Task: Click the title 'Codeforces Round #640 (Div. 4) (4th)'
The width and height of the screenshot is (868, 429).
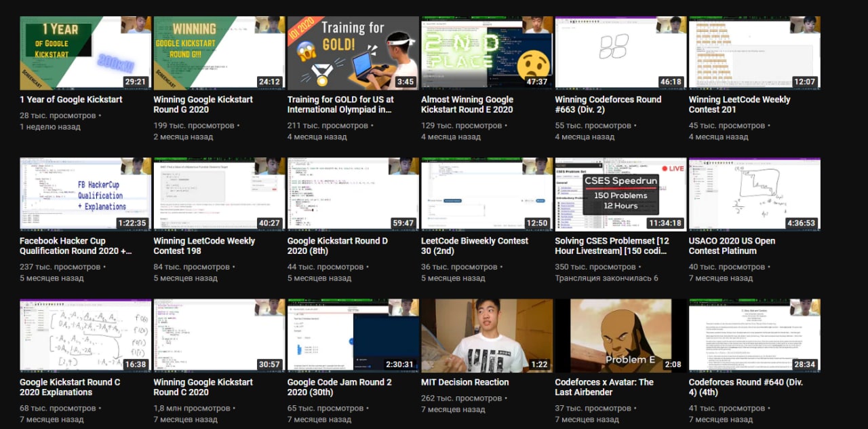Action: pyautogui.click(x=746, y=387)
